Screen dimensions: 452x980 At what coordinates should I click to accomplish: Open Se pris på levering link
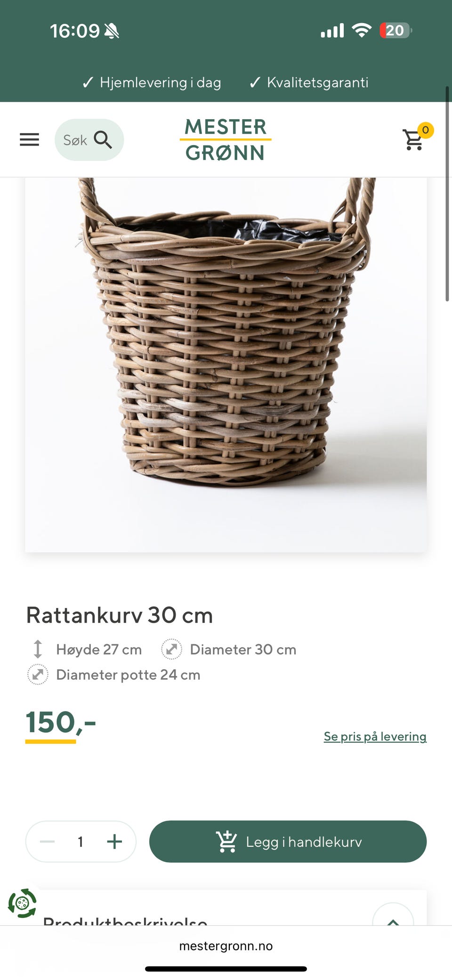375,737
